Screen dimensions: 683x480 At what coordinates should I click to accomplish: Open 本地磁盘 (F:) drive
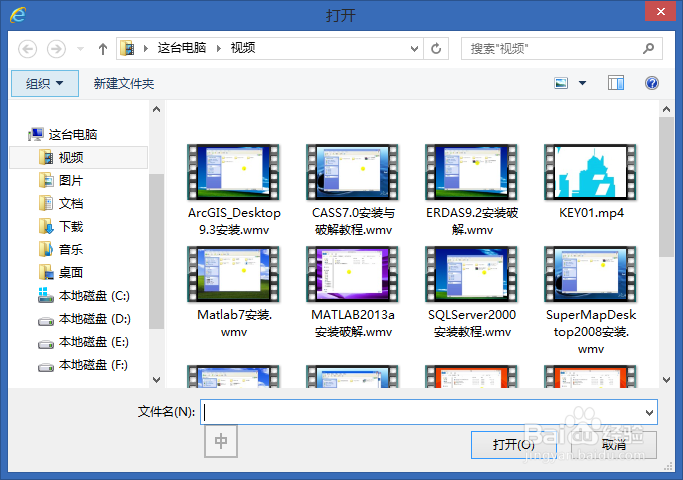84,365
